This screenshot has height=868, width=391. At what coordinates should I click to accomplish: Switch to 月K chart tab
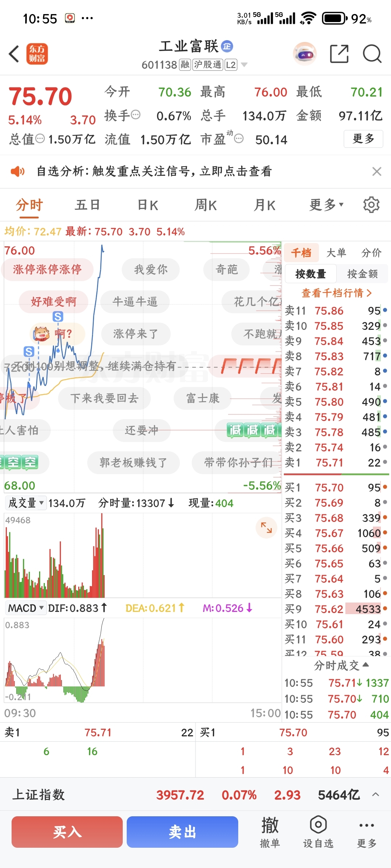coord(265,205)
